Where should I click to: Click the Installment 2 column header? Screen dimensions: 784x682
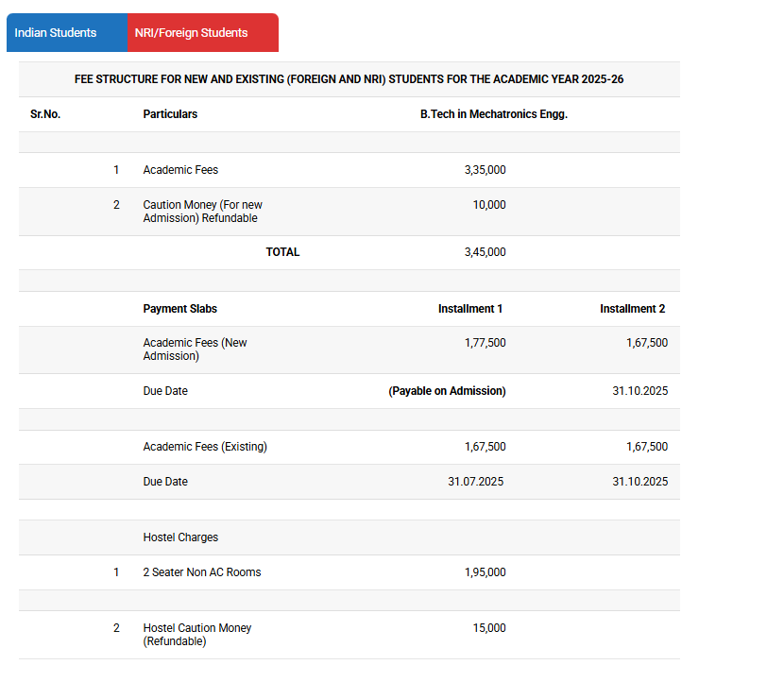[x=632, y=309]
